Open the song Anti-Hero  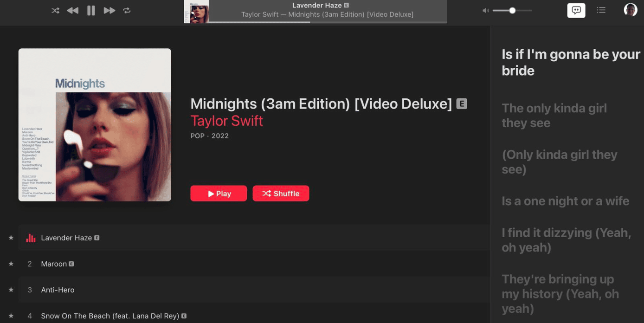[58, 290]
